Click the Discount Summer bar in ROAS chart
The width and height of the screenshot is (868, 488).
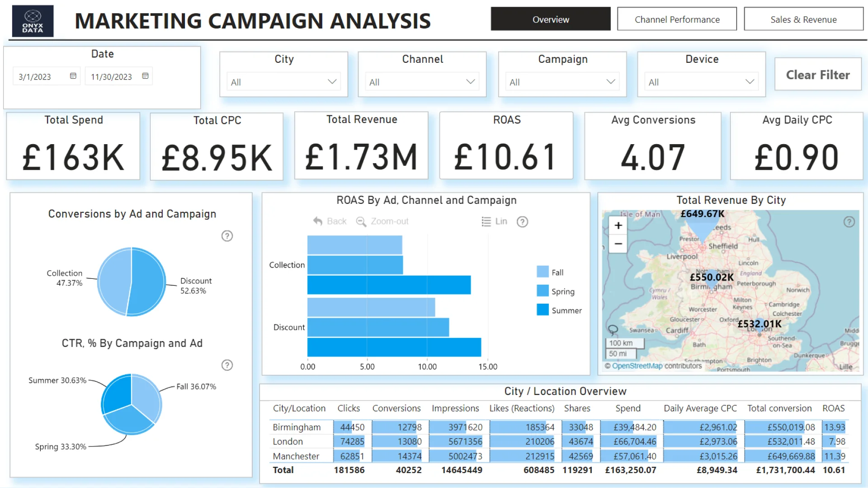coord(394,347)
